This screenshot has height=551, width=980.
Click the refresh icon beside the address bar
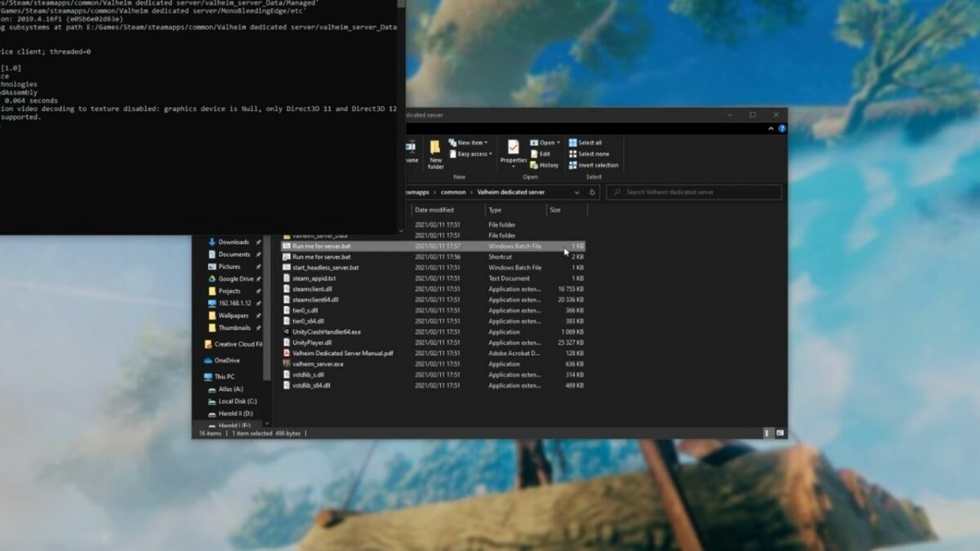tap(592, 192)
